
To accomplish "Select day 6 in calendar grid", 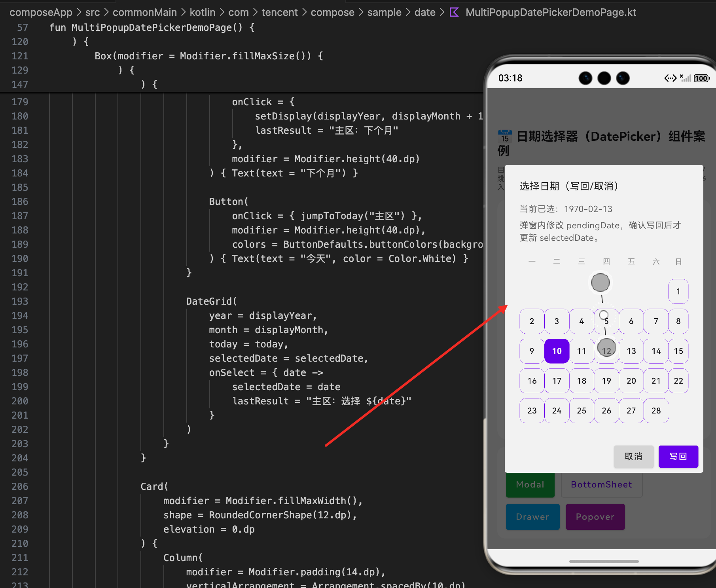I will coord(631,321).
